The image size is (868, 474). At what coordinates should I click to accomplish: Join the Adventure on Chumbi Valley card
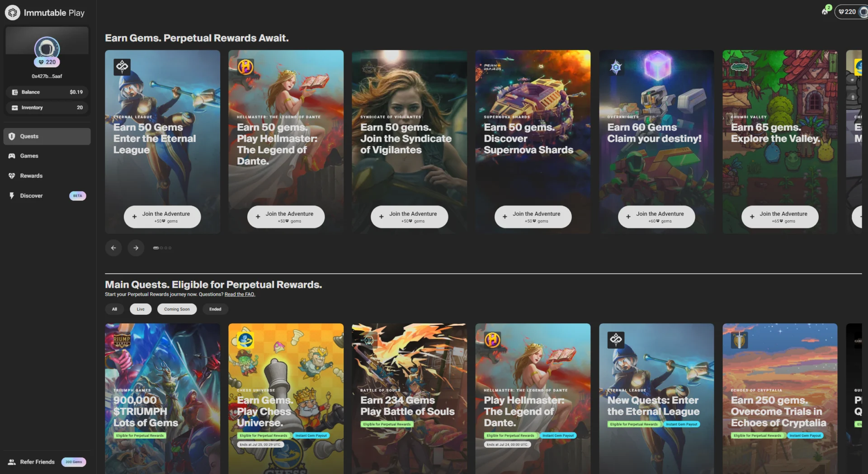[x=780, y=217]
